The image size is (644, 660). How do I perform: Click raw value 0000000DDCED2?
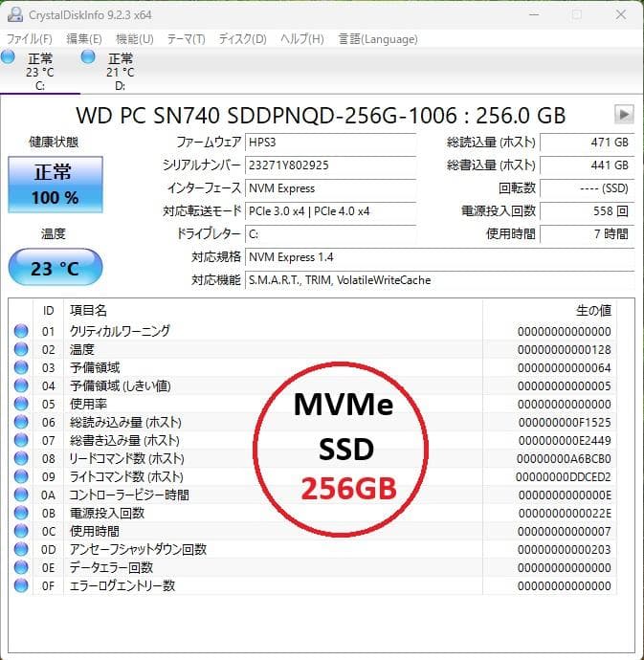[x=564, y=476]
